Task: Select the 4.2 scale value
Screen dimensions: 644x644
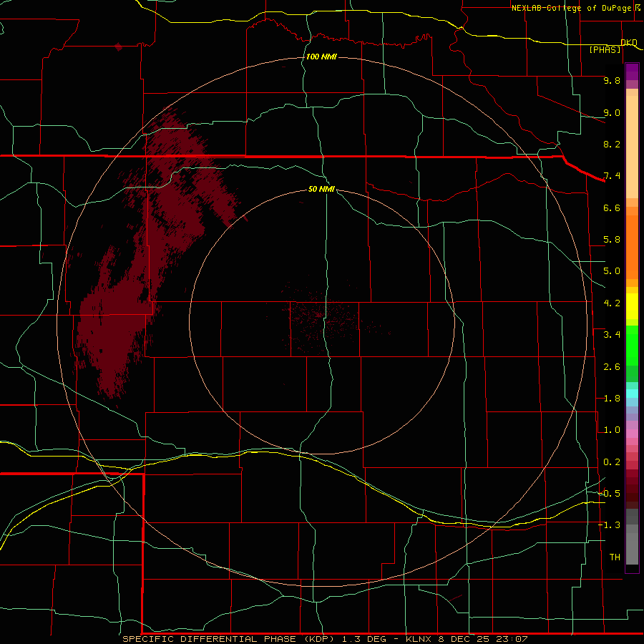Action: pos(612,303)
